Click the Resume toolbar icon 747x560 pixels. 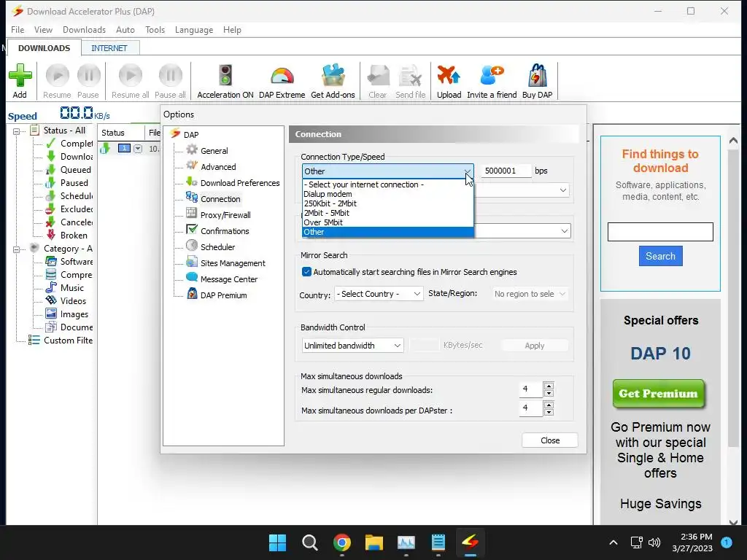(x=57, y=76)
